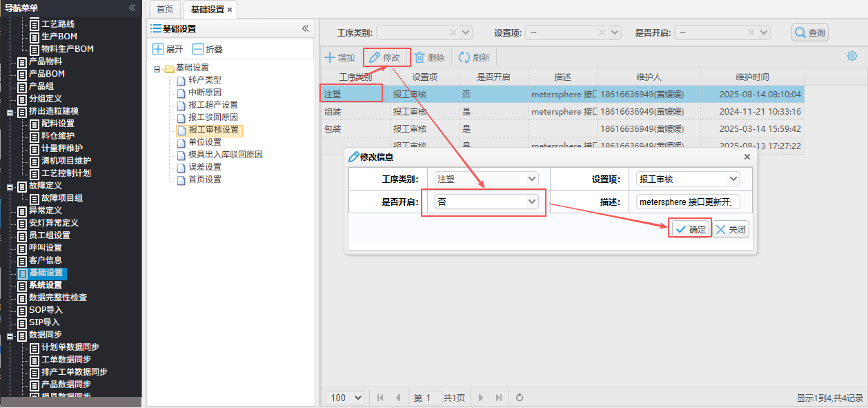
Task: Click the 刷新 (refresh) toolbar icon
Action: pos(464,58)
